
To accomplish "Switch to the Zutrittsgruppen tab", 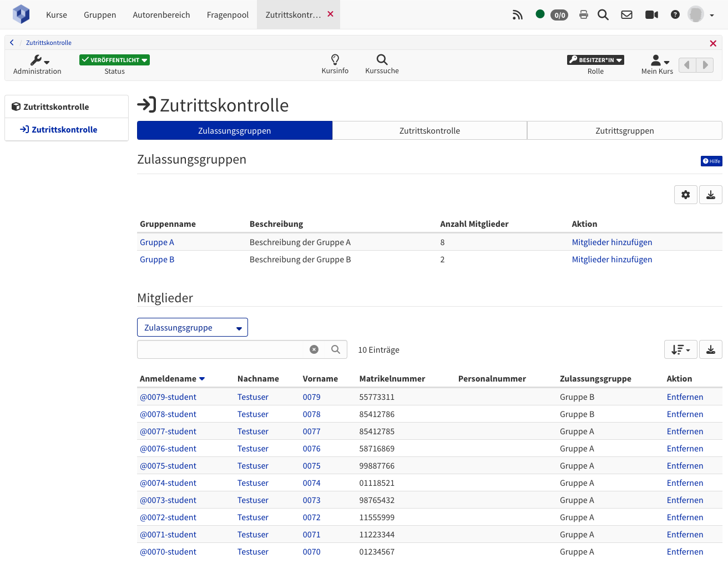I will click(x=625, y=131).
